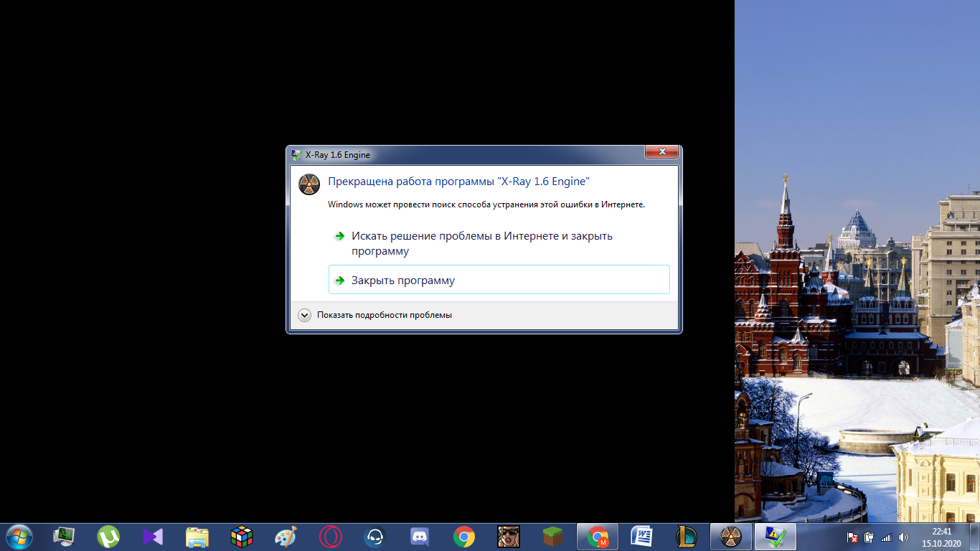The image size is (980, 551).
Task: Click the volume speaker tray icon
Action: click(903, 537)
